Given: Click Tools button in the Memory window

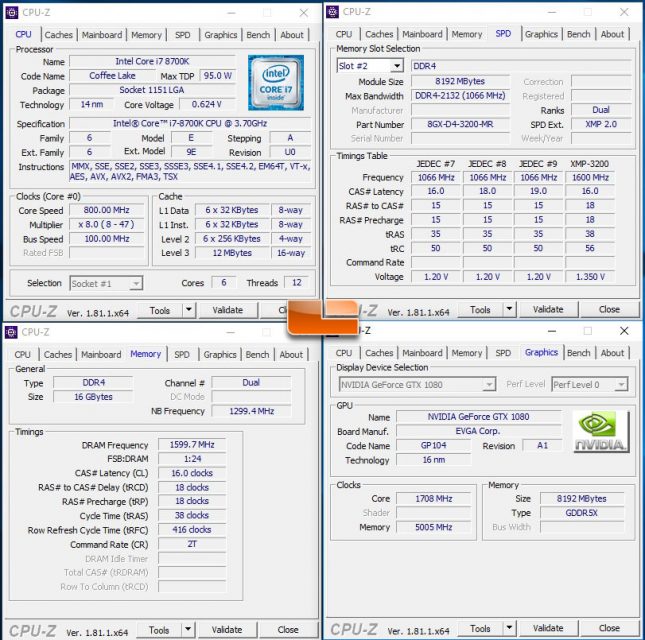Looking at the screenshot, I should [159, 630].
